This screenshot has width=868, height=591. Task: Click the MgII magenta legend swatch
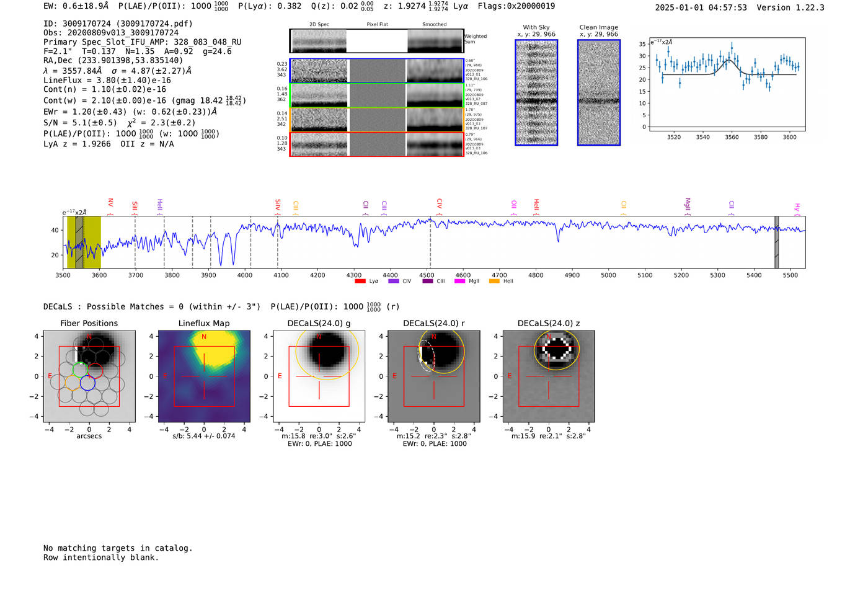tap(459, 282)
